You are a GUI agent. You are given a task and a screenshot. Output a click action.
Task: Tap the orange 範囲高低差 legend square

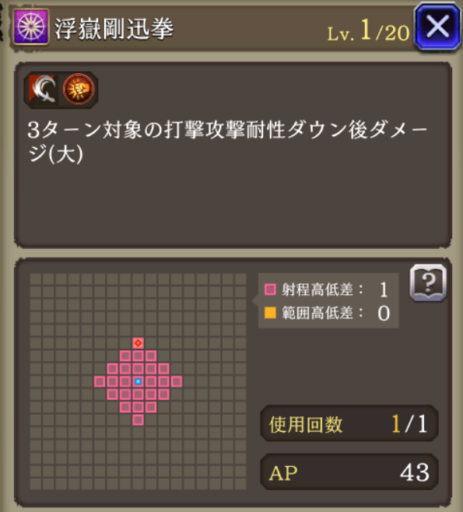[270, 313]
